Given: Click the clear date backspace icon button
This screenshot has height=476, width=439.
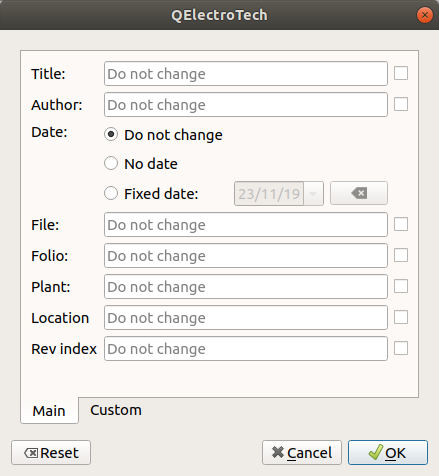Looking at the screenshot, I should point(359,193).
